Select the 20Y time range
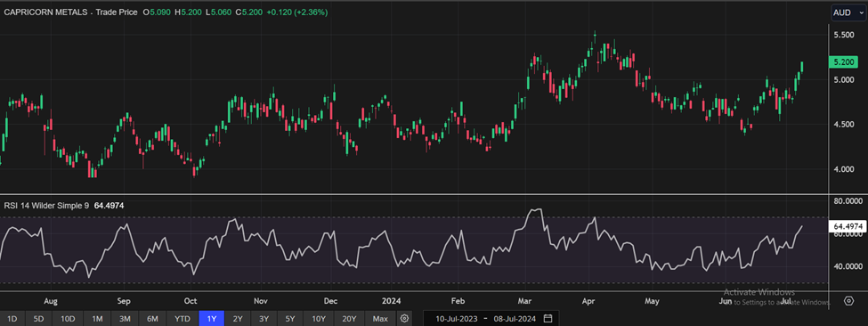The image size is (868, 326). click(349, 319)
